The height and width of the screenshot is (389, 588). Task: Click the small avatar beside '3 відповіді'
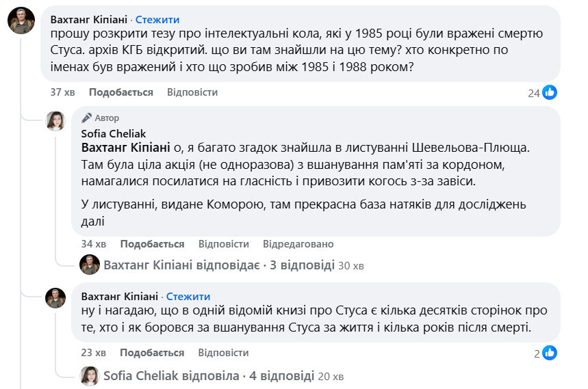pos(90,265)
